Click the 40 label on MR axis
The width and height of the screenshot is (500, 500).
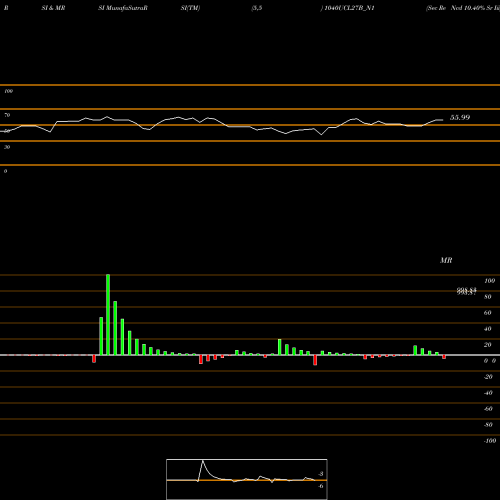(x=488, y=329)
